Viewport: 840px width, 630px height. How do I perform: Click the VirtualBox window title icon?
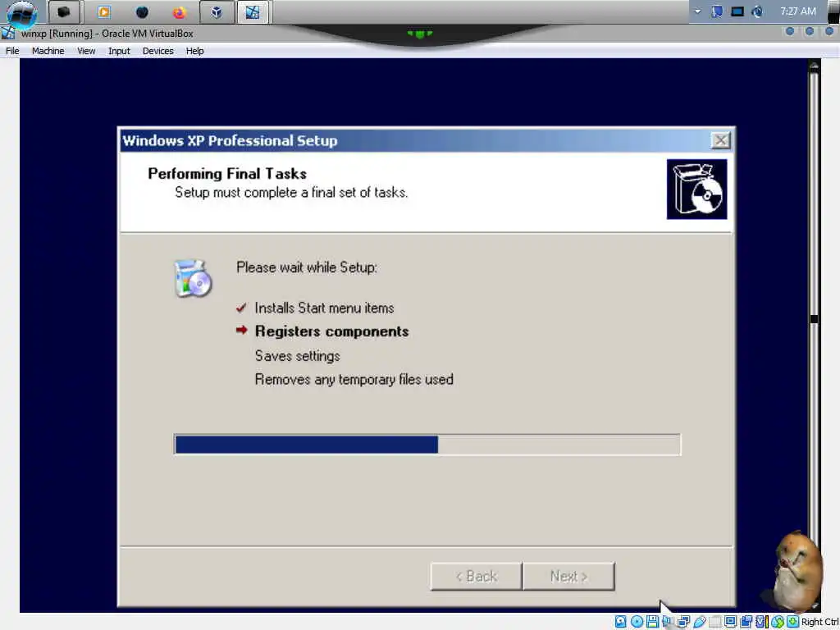8,33
